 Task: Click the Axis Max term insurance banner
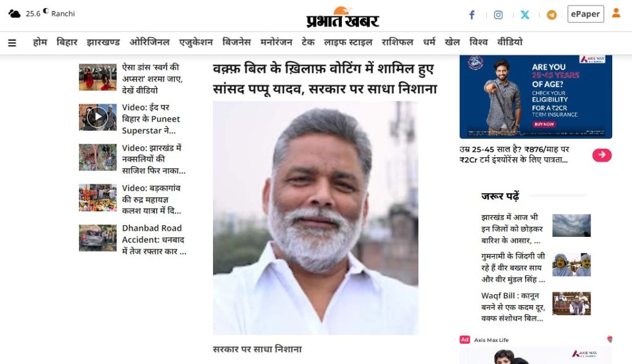(x=536, y=97)
